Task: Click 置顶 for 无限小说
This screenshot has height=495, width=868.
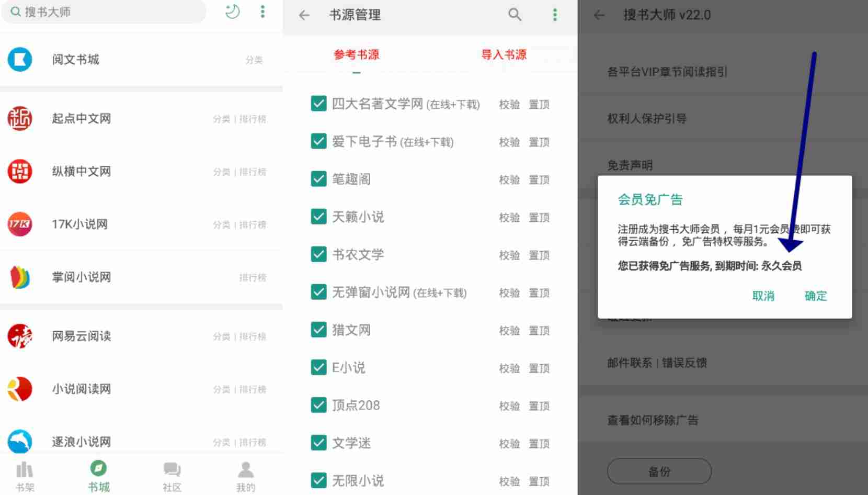Action: [539, 481]
